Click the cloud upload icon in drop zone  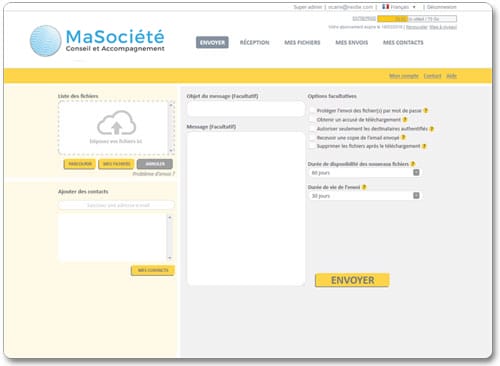tap(116, 123)
